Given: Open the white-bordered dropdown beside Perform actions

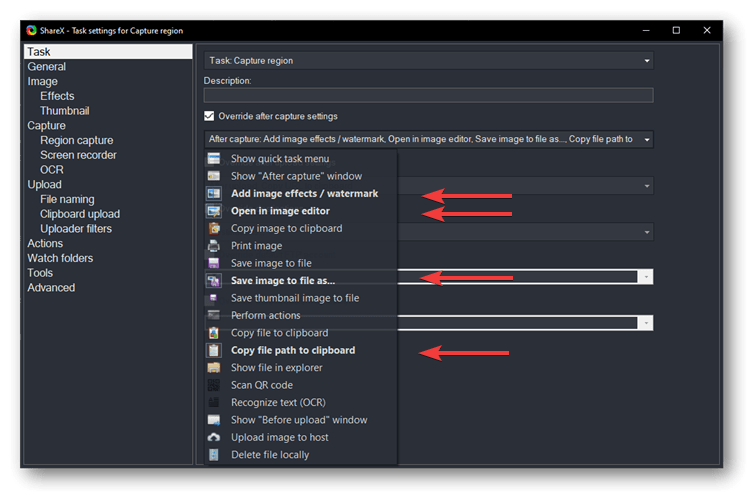Looking at the screenshot, I should coord(646,323).
